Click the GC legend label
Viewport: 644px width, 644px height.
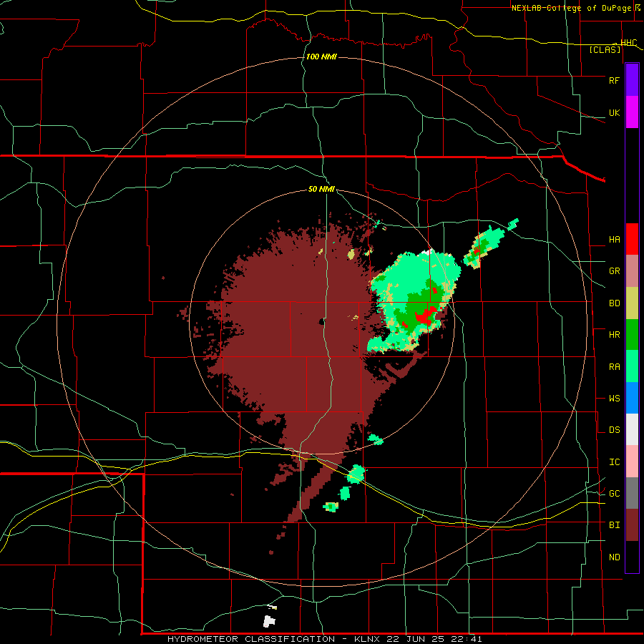pos(614,493)
